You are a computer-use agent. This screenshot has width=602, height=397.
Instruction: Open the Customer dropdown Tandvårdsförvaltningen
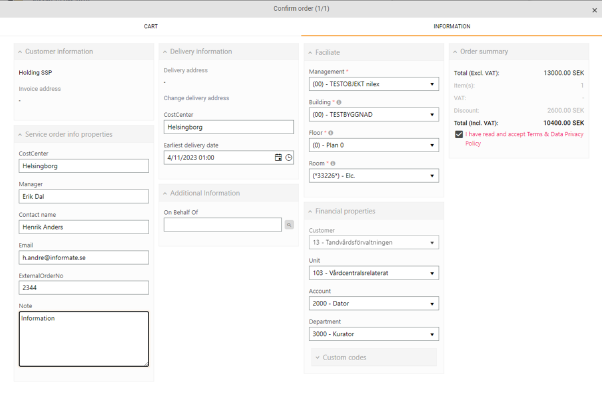point(374,243)
